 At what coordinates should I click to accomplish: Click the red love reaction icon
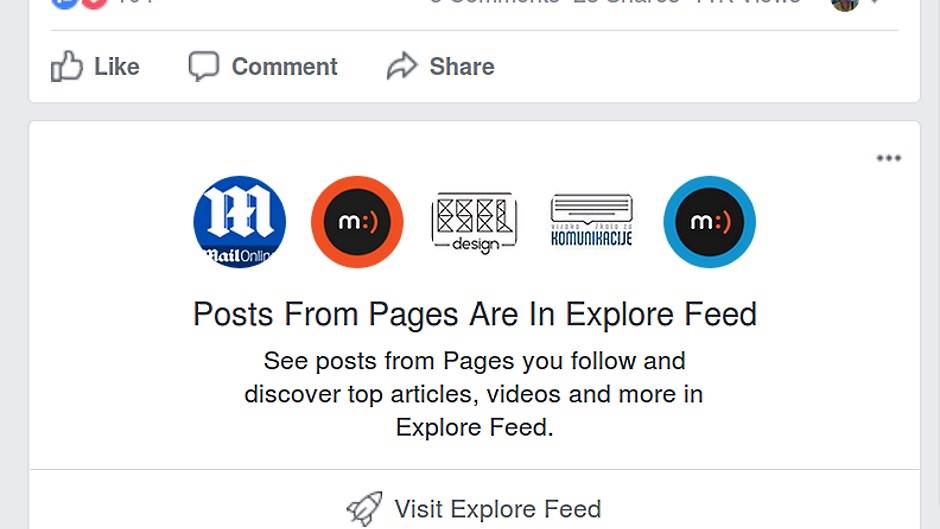point(94,2)
